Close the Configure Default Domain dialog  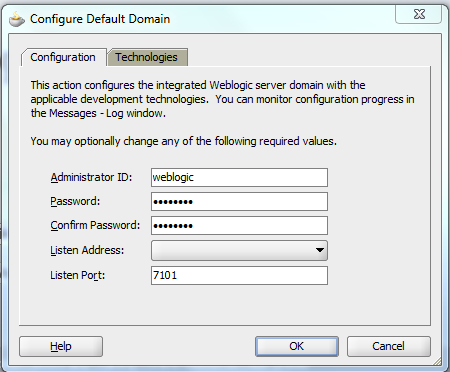coord(419,14)
